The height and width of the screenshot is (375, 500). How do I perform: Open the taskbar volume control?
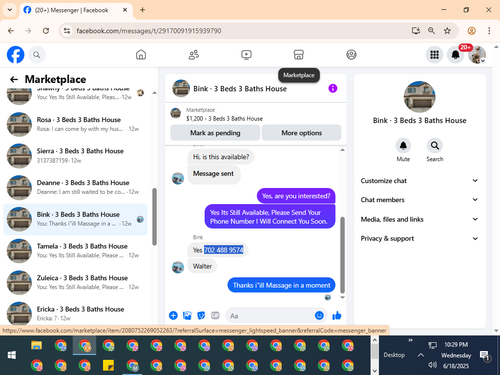432,365
